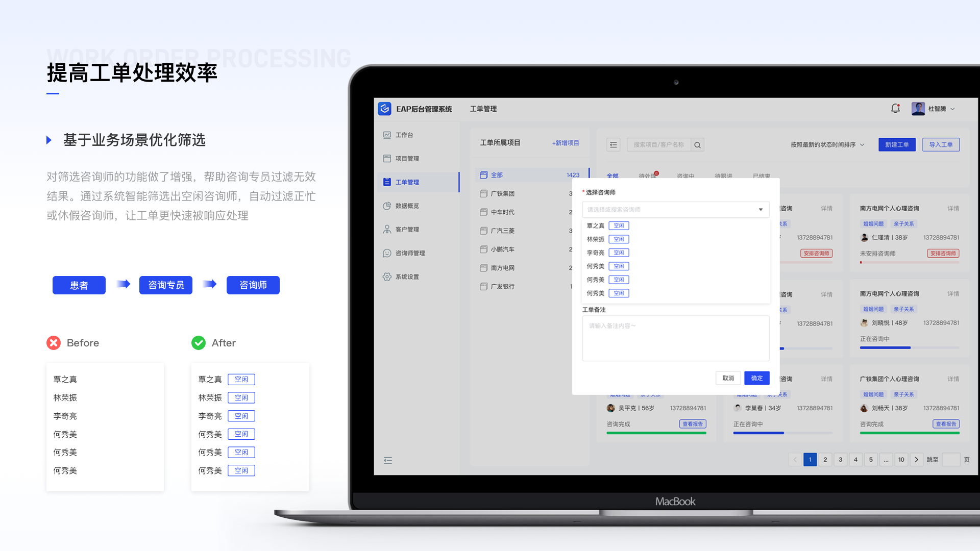This screenshot has width=980, height=551.
Task: Open the notification bell
Action: [x=895, y=109]
